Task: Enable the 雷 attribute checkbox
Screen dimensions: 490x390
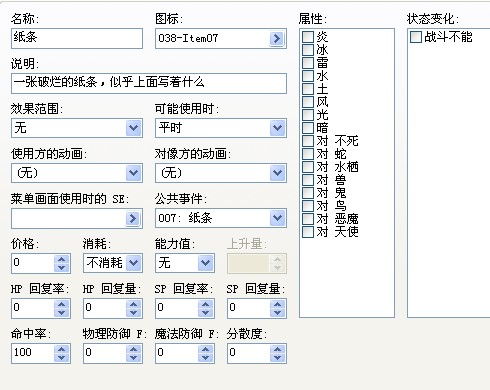Action: pyautogui.click(x=308, y=63)
